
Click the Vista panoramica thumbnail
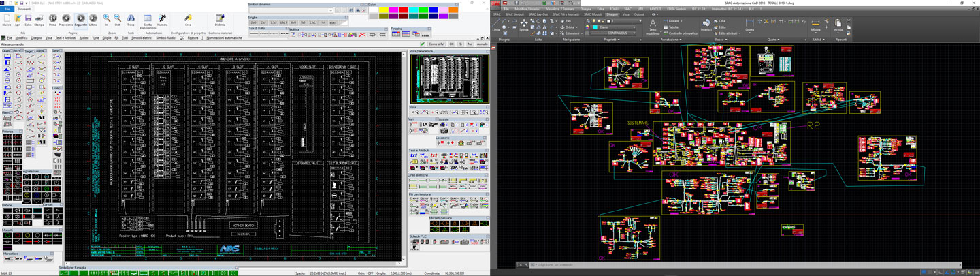click(448, 78)
